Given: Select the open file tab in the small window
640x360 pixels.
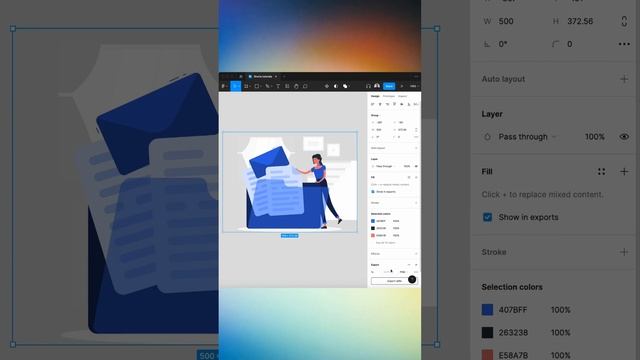Looking at the screenshot, I should pos(263,76).
